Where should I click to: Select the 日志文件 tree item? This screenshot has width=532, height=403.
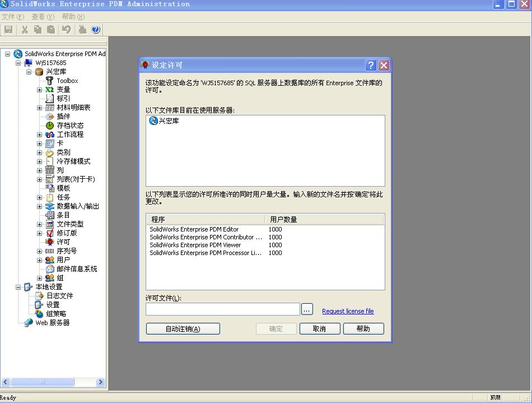(60, 296)
